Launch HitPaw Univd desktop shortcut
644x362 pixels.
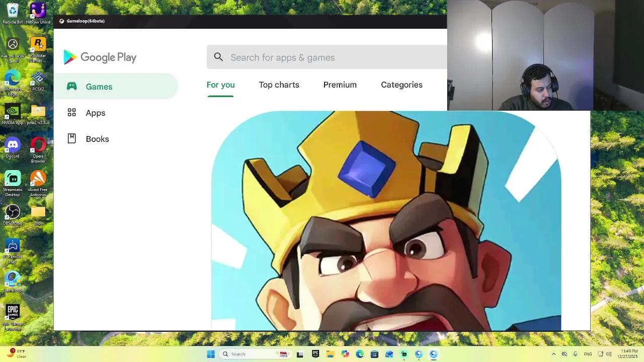38,14
